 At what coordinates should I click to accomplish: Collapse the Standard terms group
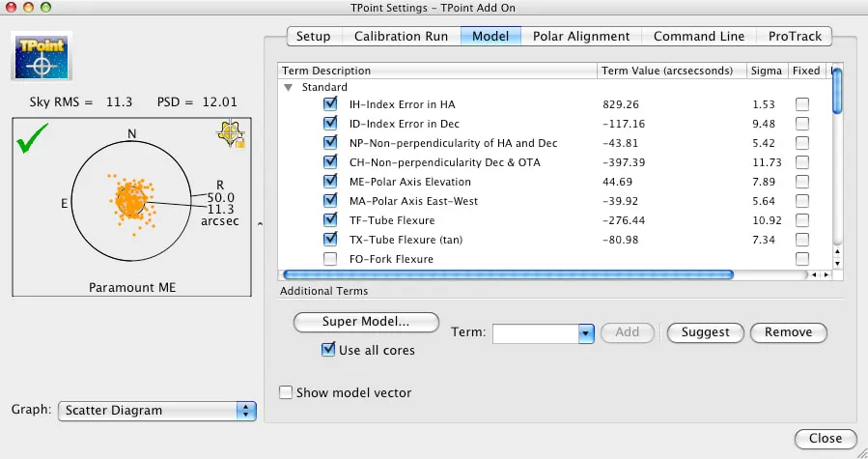pos(288,88)
